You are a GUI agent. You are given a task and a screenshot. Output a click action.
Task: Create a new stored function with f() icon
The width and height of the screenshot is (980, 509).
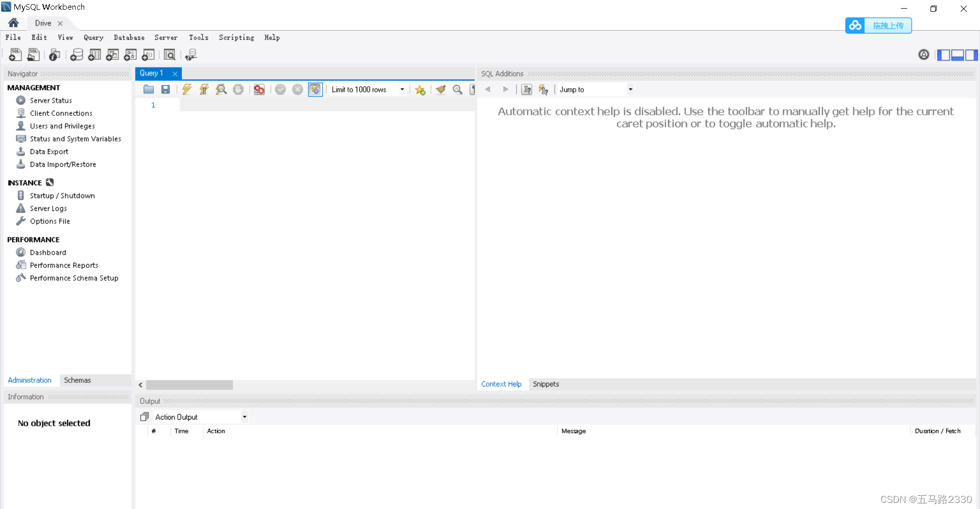[148, 55]
